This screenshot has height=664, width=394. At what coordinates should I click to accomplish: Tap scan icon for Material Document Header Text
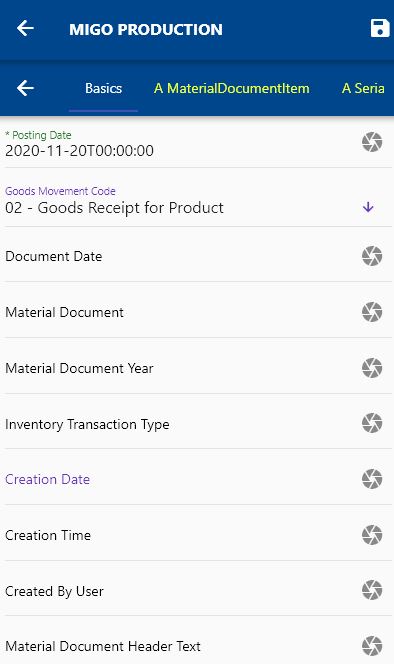coord(372,646)
